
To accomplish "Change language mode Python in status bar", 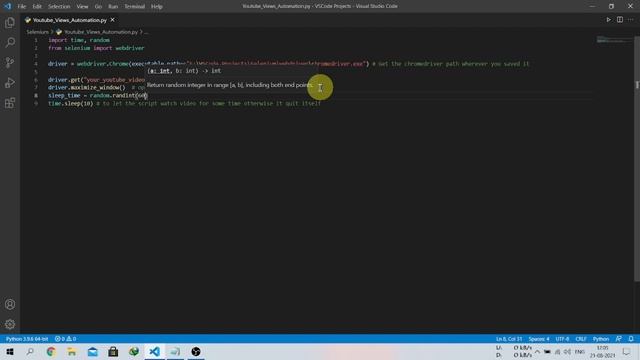I will (x=601, y=339).
